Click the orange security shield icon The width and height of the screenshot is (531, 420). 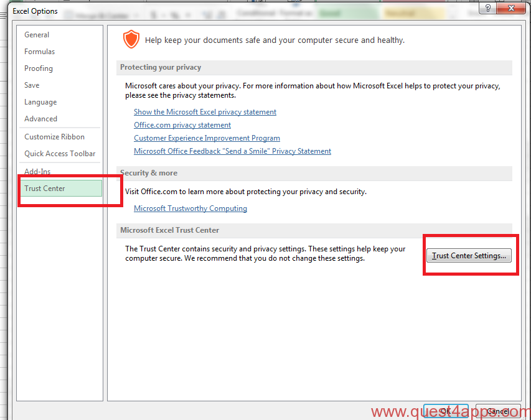(x=131, y=39)
